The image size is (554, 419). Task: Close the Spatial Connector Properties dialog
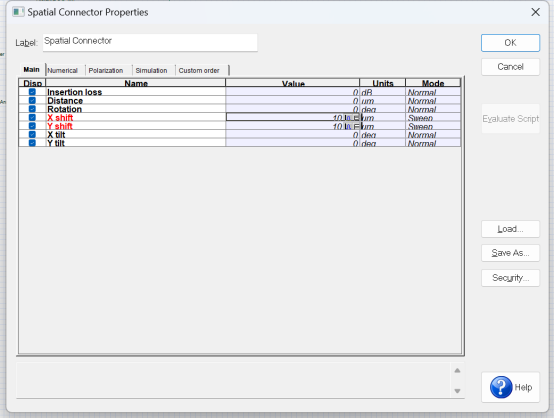536,12
